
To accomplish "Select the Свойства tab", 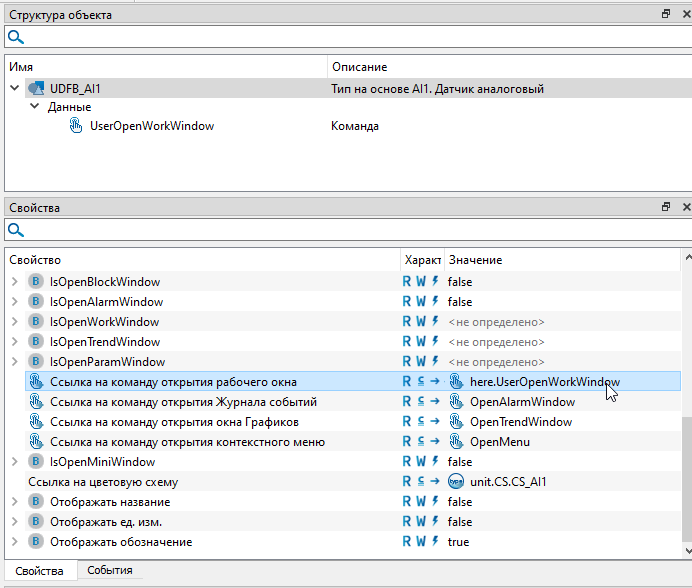I will (x=39, y=571).
